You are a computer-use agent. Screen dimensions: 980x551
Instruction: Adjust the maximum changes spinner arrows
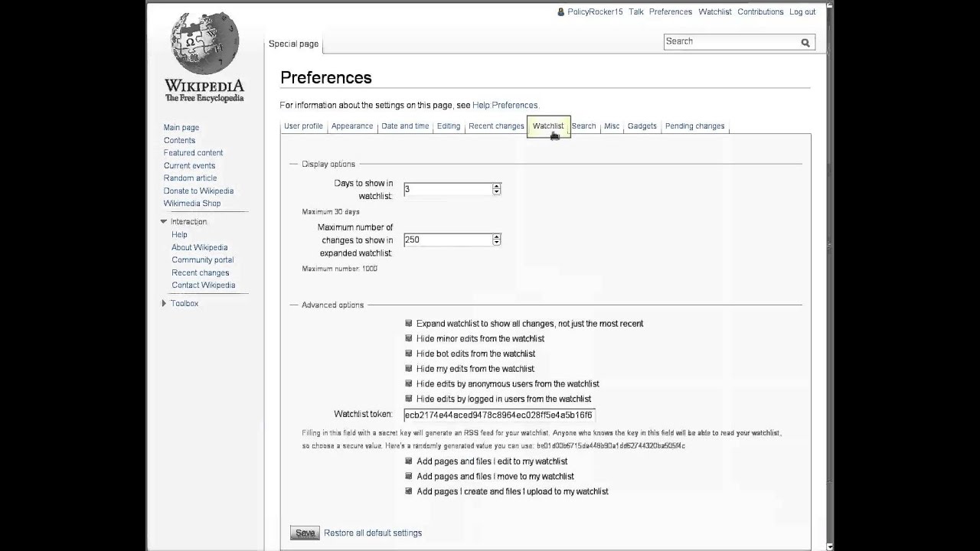496,240
